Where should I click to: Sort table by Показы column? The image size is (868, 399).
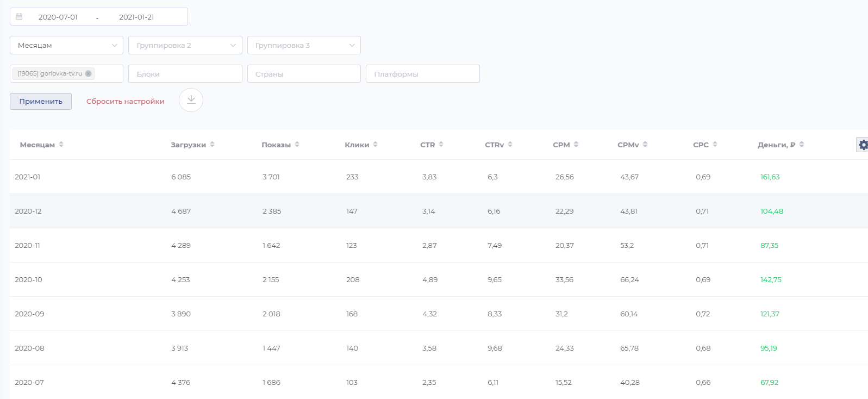click(x=297, y=145)
